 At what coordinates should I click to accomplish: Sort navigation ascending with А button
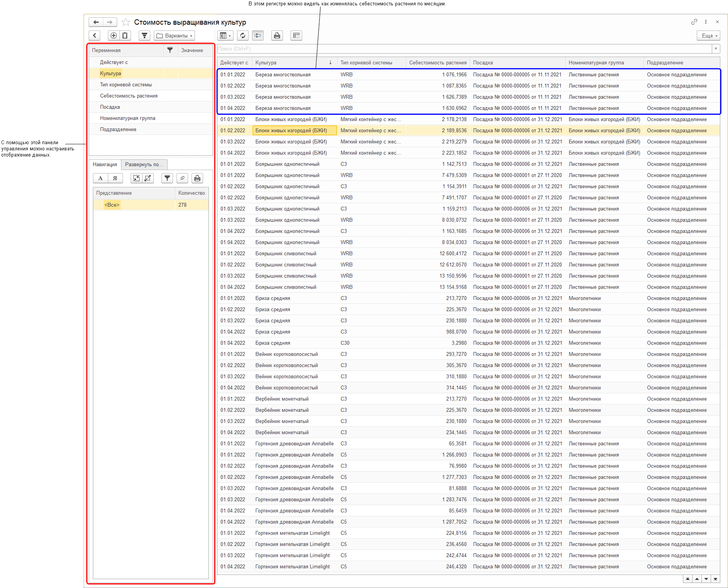pyautogui.click(x=101, y=178)
